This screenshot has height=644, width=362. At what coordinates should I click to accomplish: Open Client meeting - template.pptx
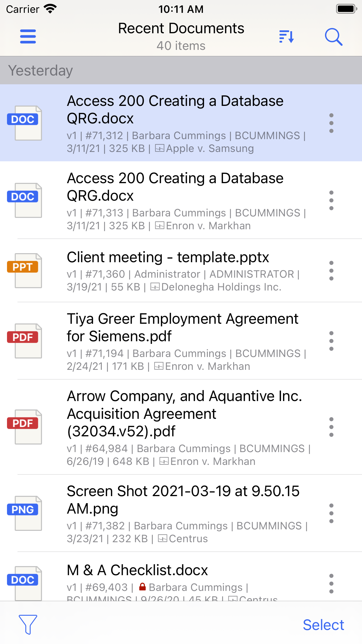181,270
